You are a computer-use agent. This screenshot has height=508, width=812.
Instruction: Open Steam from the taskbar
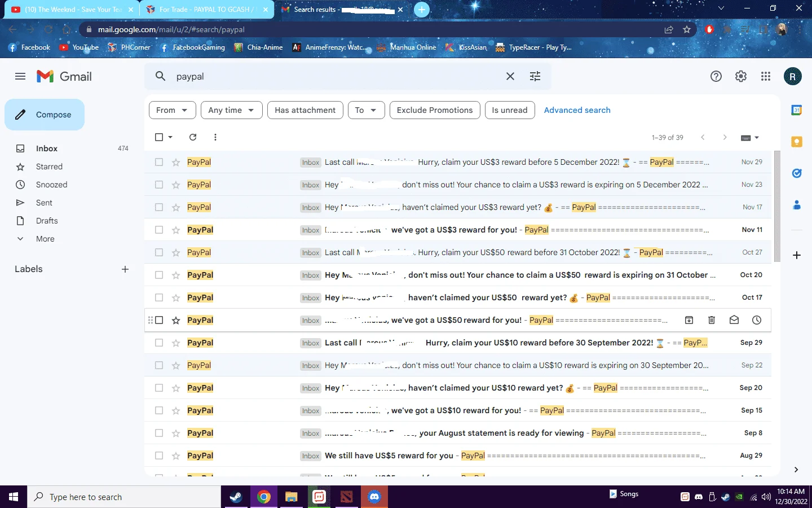click(236, 497)
